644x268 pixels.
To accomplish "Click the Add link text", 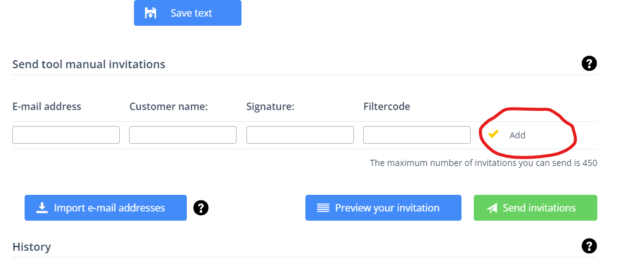I will [x=517, y=135].
